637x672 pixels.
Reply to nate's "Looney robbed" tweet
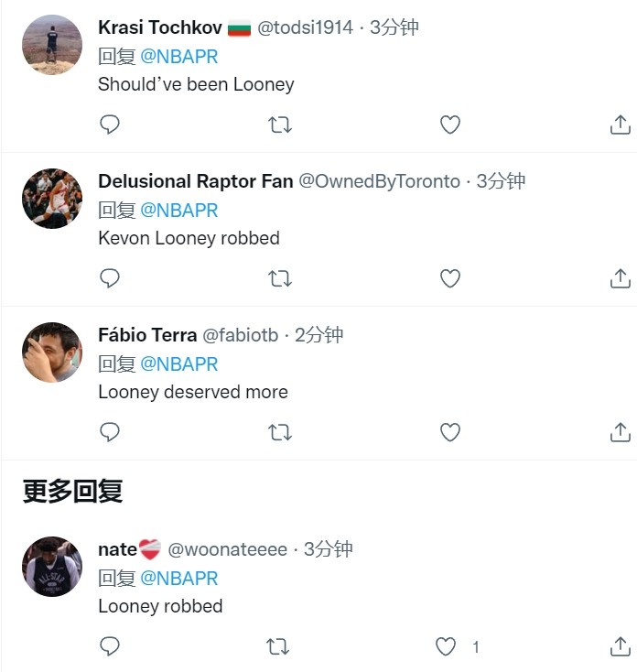coord(109,646)
